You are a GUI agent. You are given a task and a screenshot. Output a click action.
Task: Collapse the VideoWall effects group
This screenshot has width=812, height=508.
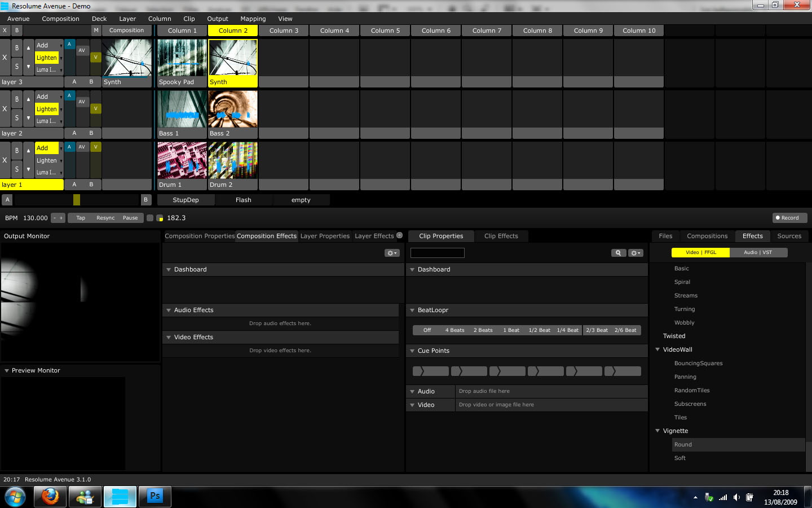click(657, 349)
